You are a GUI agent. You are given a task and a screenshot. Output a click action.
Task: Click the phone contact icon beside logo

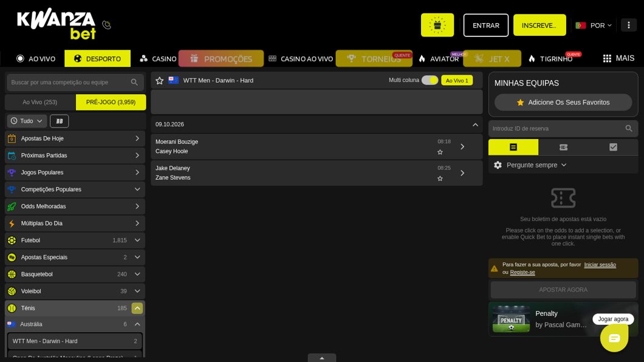tap(107, 25)
